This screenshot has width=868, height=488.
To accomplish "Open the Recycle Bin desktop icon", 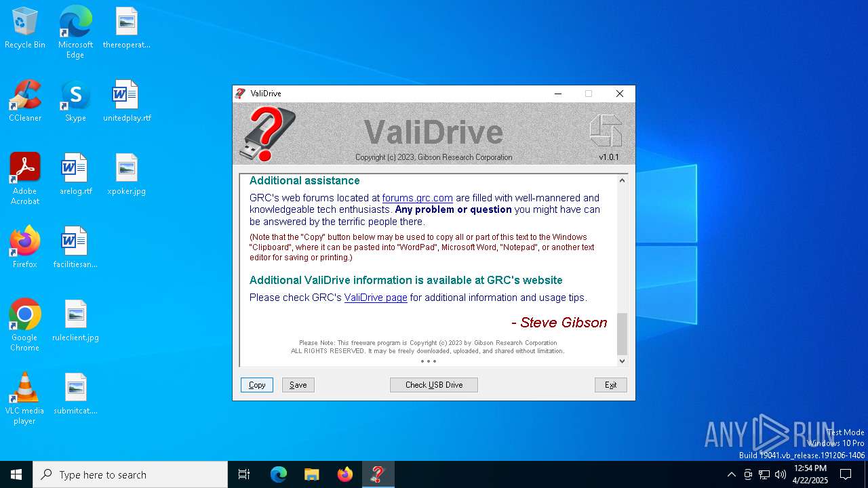I will pyautogui.click(x=25, y=28).
